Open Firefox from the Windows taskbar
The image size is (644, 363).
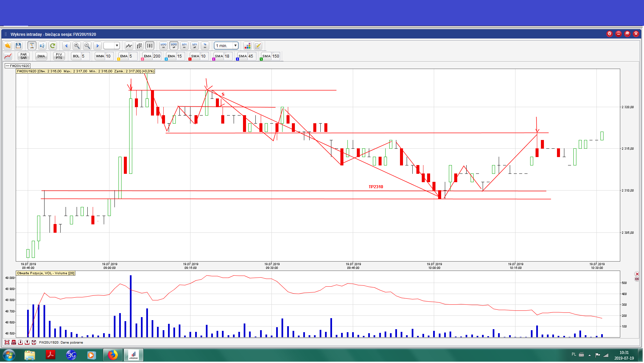113,355
